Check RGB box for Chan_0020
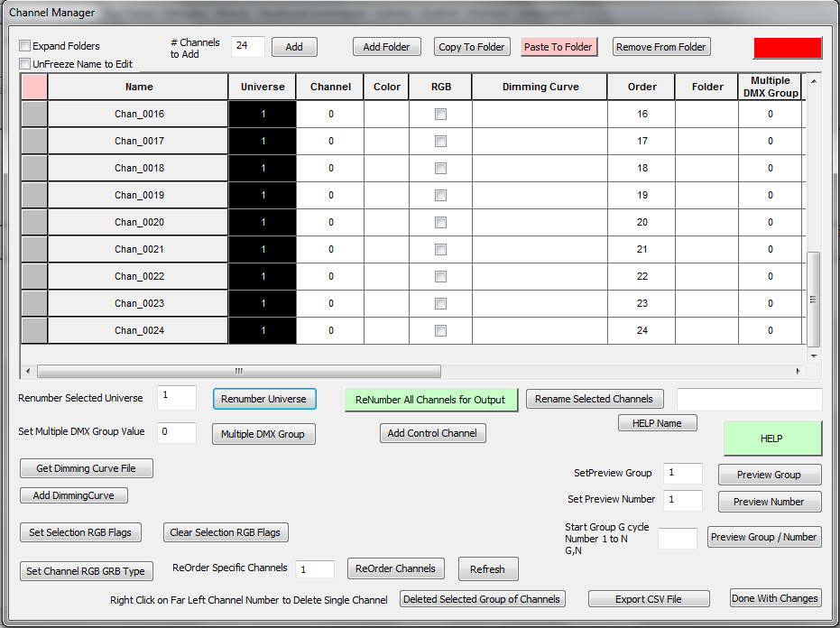 [440, 222]
